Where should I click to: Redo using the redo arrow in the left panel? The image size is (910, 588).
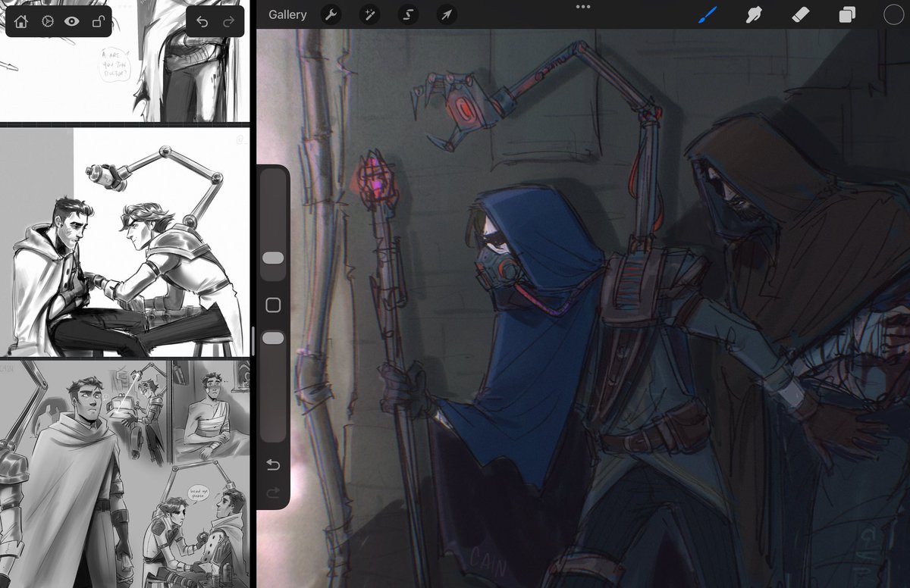click(x=229, y=21)
